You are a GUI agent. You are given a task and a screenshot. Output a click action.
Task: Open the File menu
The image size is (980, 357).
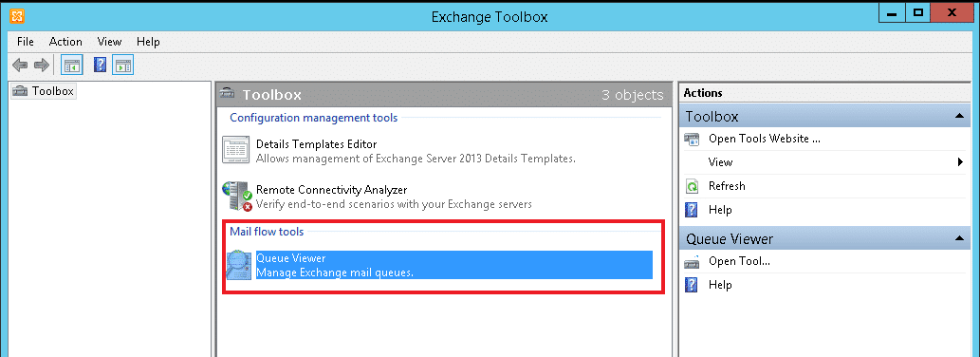(26, 42)
